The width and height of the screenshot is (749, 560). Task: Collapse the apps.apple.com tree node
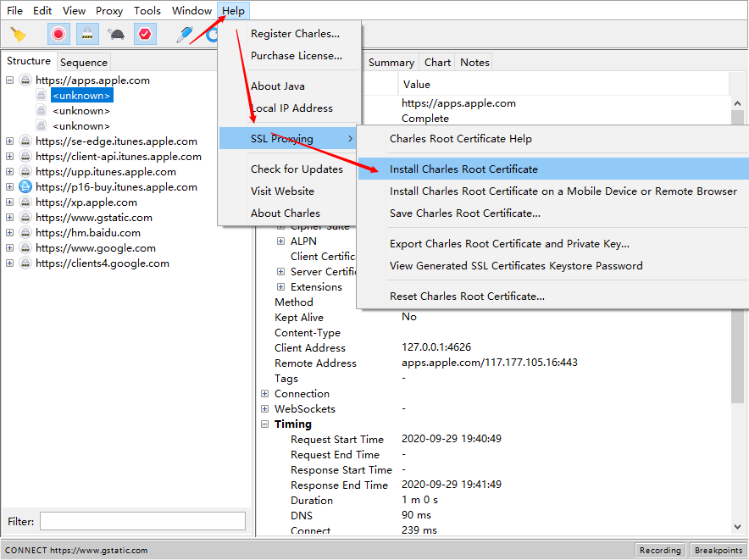click(x=9, y=80)
